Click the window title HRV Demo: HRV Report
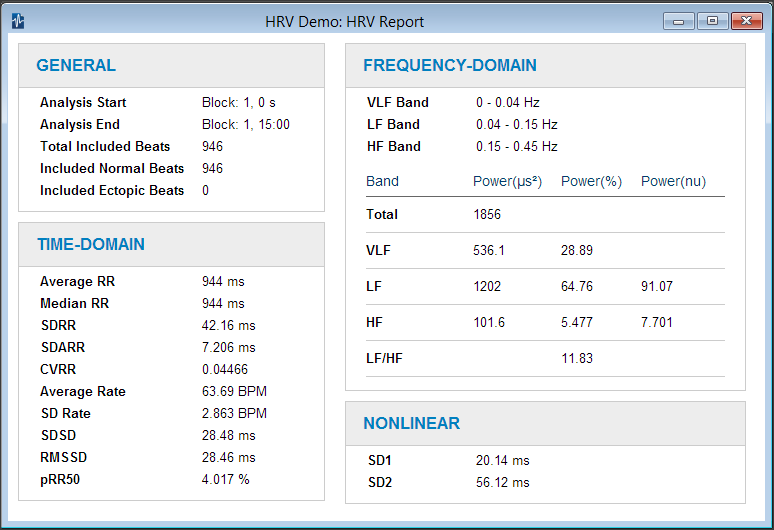774x530 pixels. point(345,21)
